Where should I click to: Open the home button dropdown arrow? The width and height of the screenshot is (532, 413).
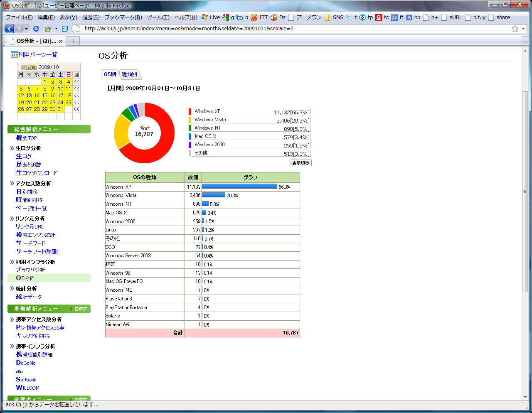point(56,29)
